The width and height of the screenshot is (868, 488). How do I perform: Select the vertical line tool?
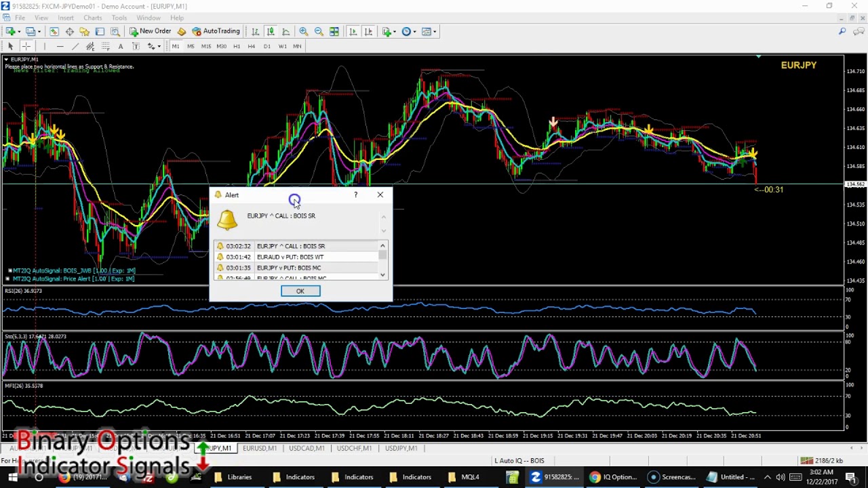pyautogui.click(x=44, y=46)
